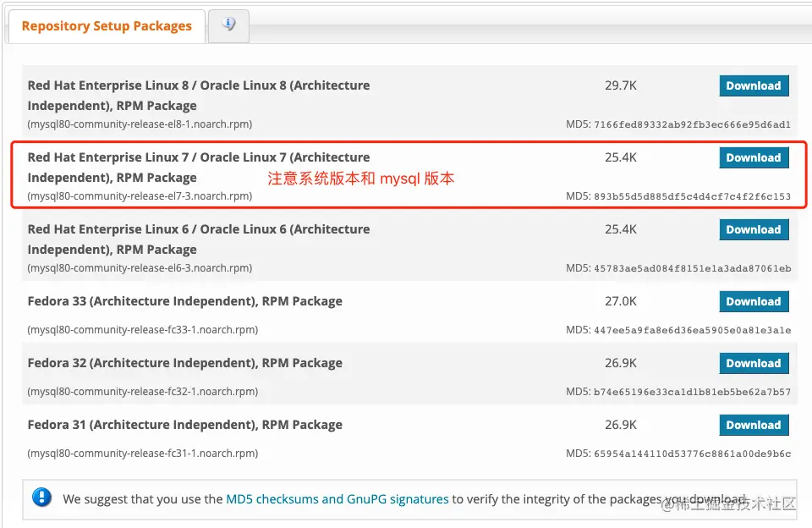This screenshot has width=812, height=528.
Task: Click the Linux 6 25.4K size value
Action: pos(621,229)
